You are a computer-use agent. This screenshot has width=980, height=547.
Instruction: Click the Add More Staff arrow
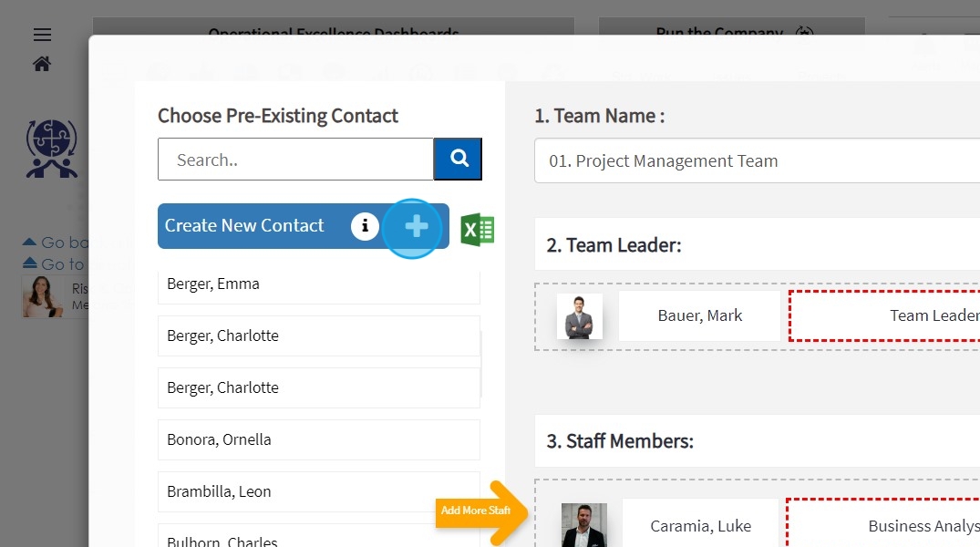481,511
